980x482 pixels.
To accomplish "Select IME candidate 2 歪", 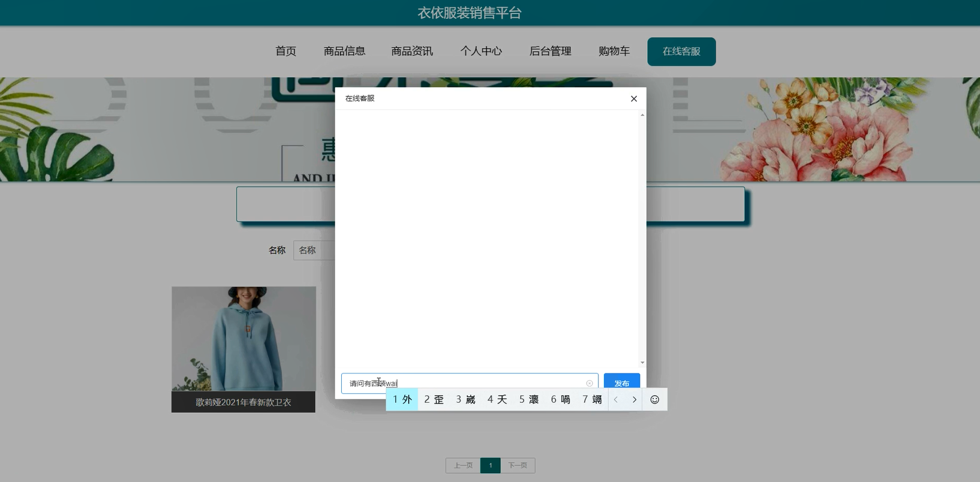I will 434,400.
